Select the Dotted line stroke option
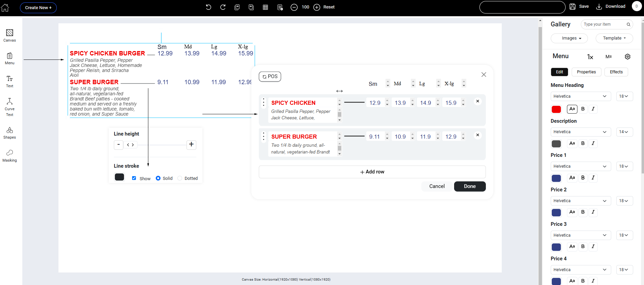644x285 pixels. point(180,178)
